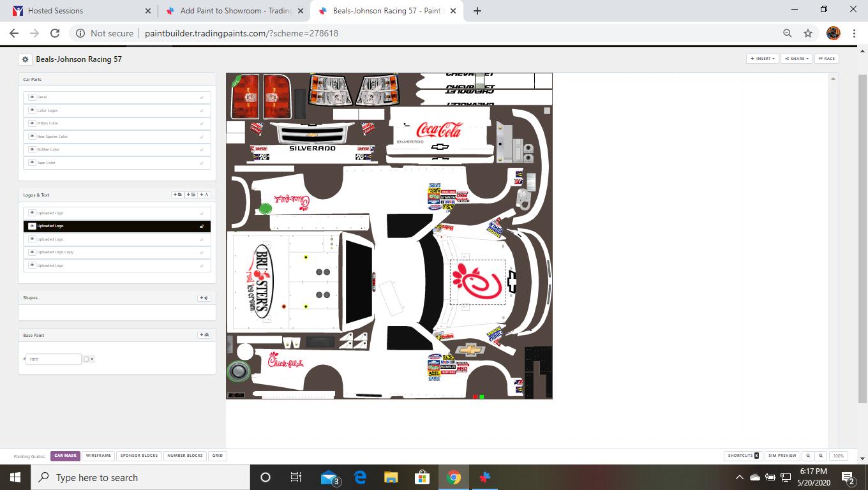Click the add image logo icon
Image resolution: width=868 pixels, height=490 pixels.
191,195
